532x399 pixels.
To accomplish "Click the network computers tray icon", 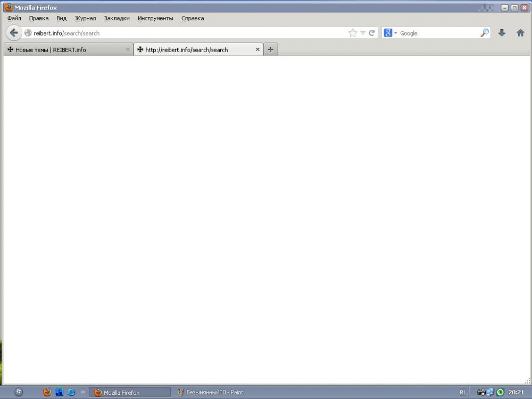I will pyautogui.click(x=491, y=392).
